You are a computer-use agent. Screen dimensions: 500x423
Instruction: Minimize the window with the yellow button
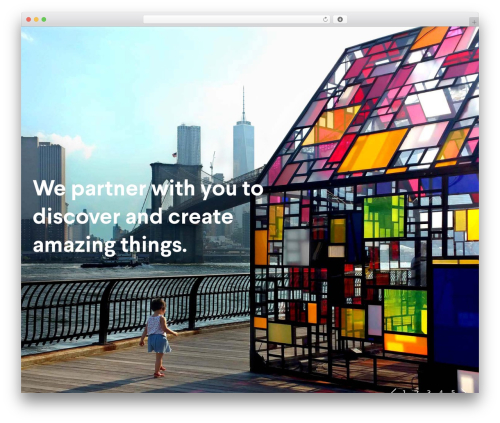coord(36,19)
